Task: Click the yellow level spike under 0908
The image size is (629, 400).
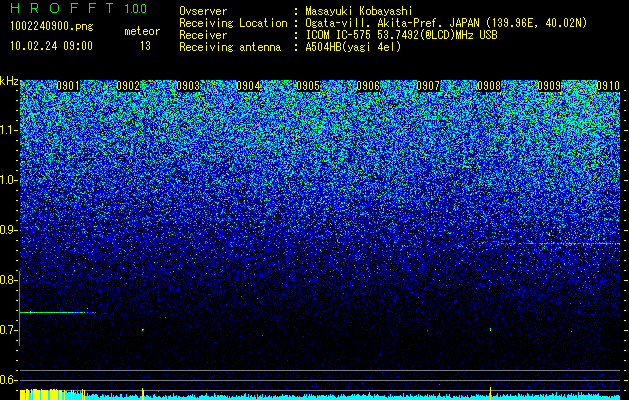Action: pos(490,393)
